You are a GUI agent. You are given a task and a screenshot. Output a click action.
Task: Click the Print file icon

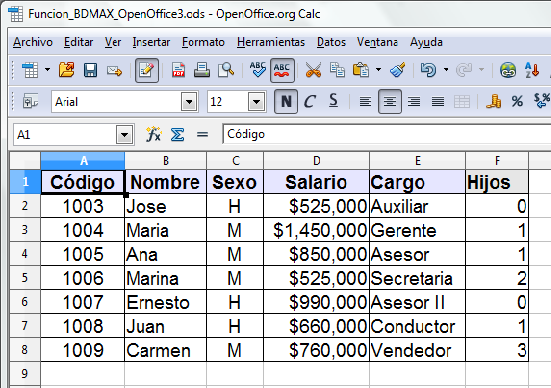[202, 70]
